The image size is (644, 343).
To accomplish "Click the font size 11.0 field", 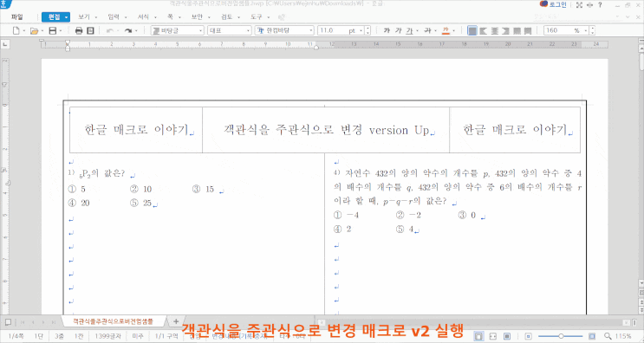I will point(332,31).
